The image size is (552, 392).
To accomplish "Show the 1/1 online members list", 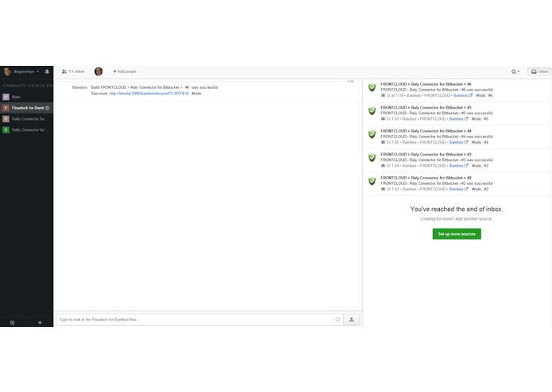I will tap(73, 71).
